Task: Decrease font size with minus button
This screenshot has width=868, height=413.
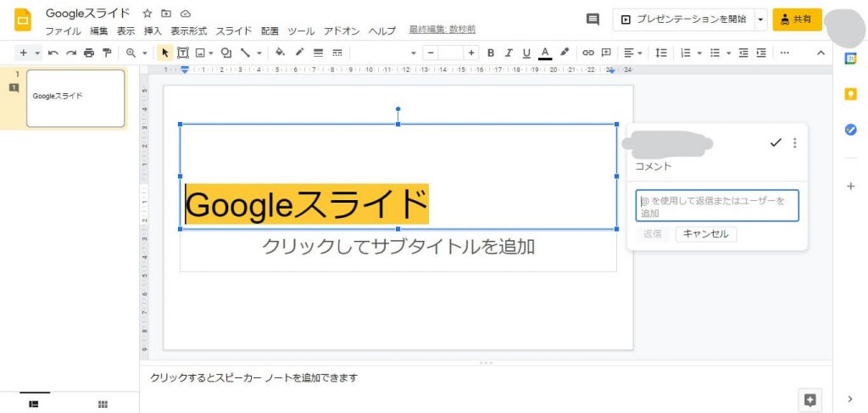Action: click(431, 53)
